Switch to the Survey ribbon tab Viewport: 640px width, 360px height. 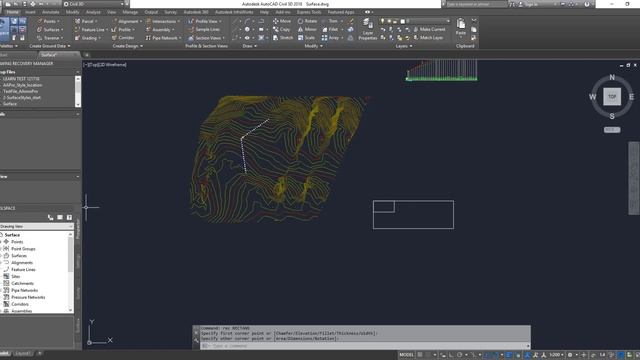pyautogui.click(x=171, y=12)
